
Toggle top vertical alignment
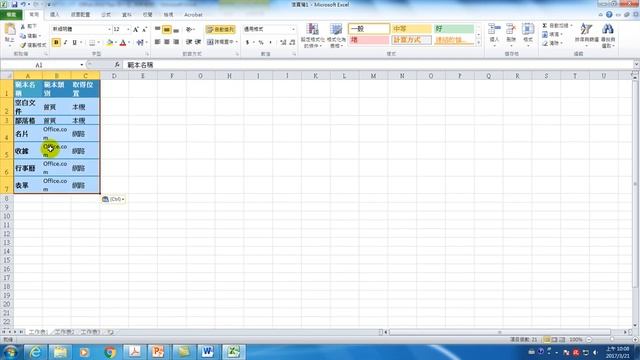[x=158, y=29]
